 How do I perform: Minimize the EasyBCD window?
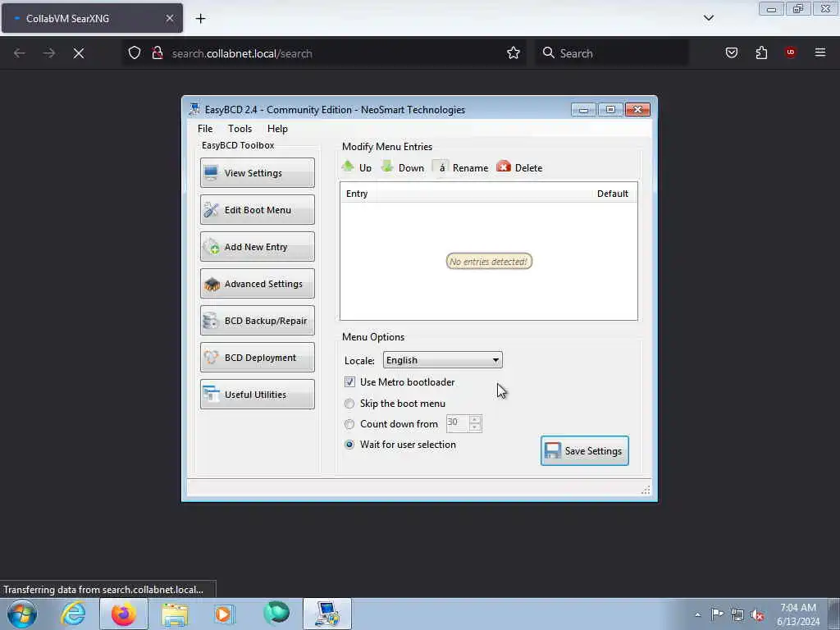tap(583, 109)
